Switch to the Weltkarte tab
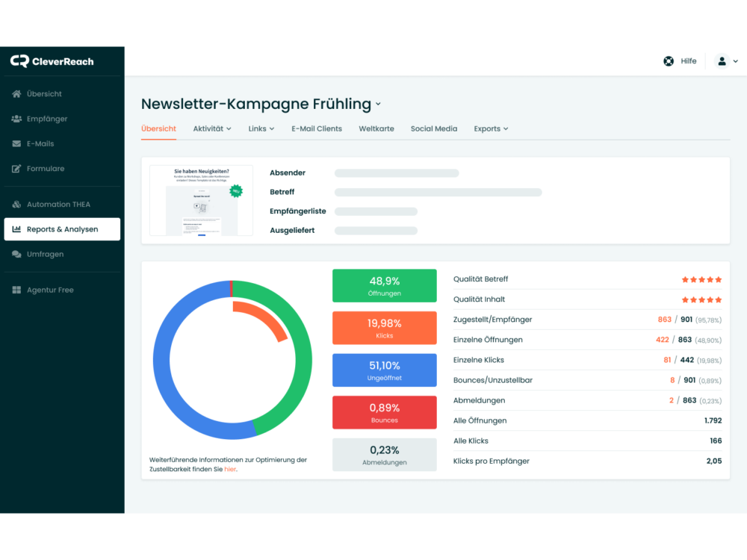 click(376, 128)
